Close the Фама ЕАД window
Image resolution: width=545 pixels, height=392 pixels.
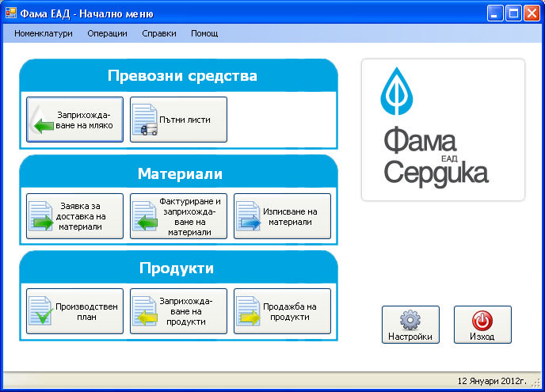[532, 13]
